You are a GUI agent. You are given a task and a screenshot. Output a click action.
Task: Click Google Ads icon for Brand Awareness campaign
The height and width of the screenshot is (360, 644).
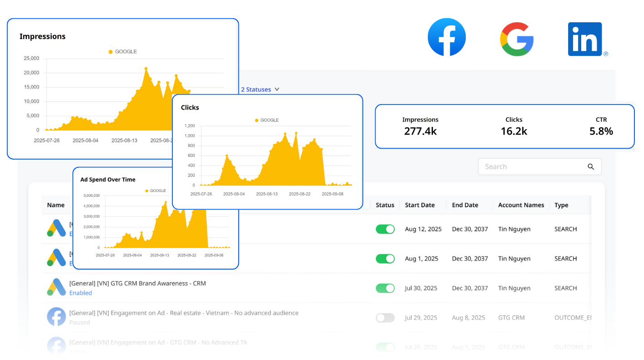[57, 287]
